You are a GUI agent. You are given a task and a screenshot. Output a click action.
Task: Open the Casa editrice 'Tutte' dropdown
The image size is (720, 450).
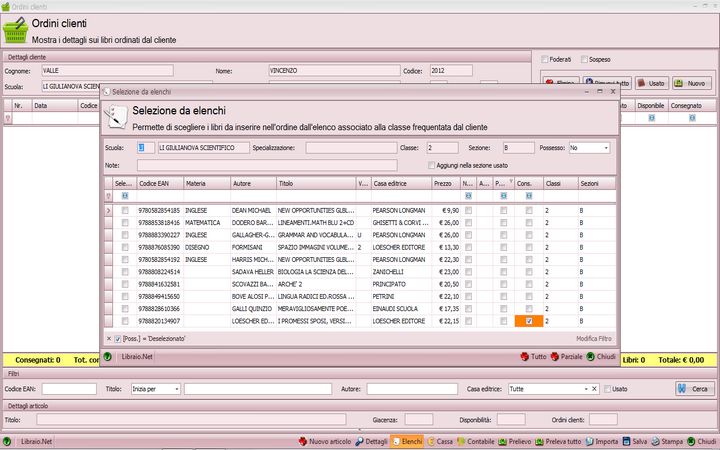tap(586, 389)
